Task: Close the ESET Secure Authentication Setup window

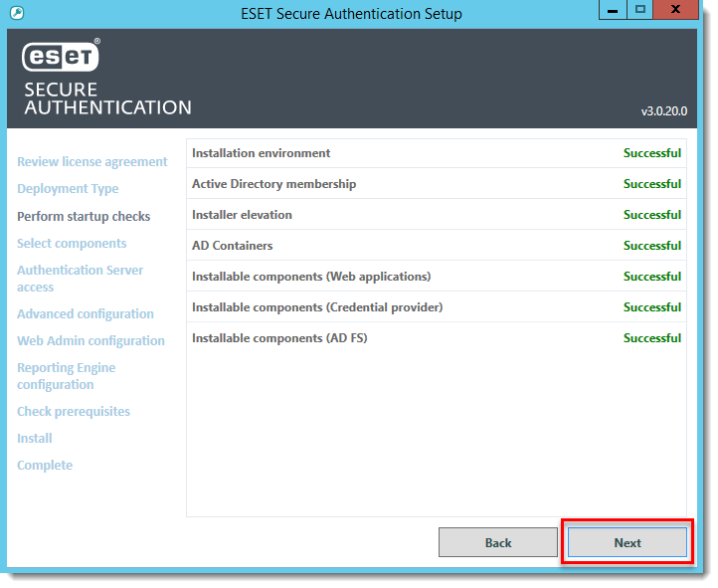Action: 675,10
